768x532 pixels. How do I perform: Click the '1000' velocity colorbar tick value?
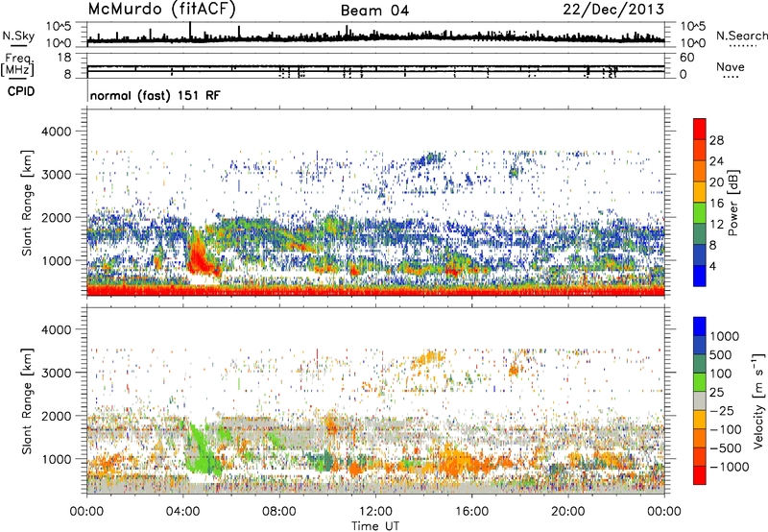tap(725, 336)
